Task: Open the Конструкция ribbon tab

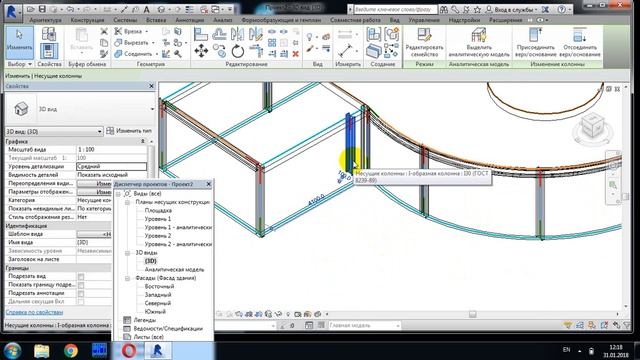Action: click(87, 20)
